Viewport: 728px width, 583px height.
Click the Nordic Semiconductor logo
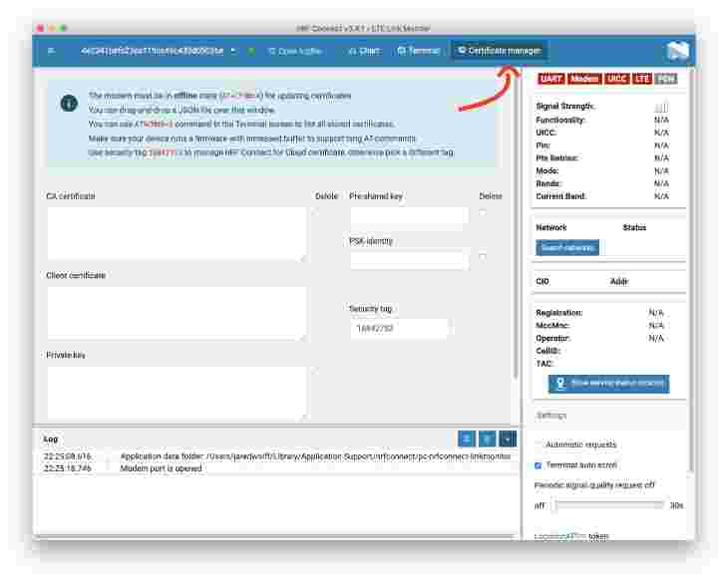(677, 51)
